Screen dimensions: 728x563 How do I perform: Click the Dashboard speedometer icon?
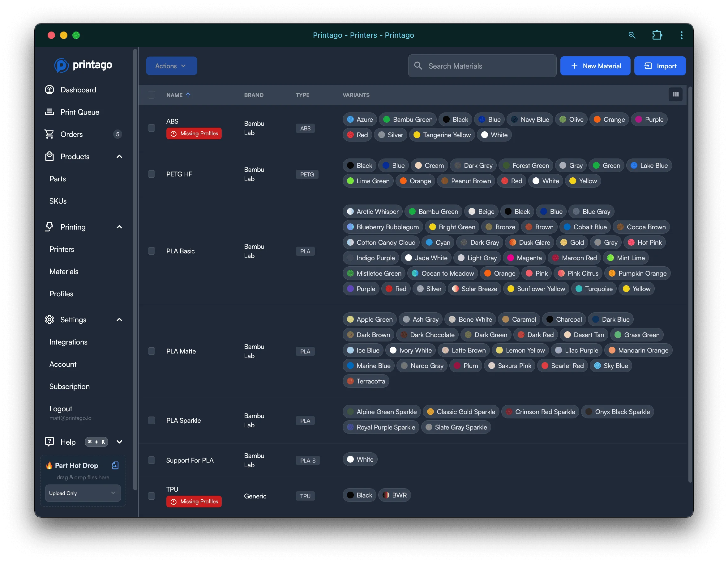tap(49, 90)
